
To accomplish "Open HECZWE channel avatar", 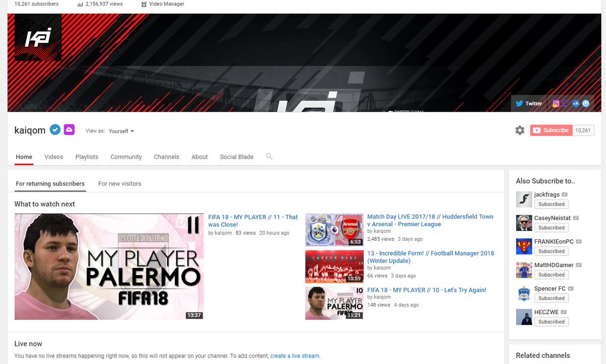I will (524, 317).
